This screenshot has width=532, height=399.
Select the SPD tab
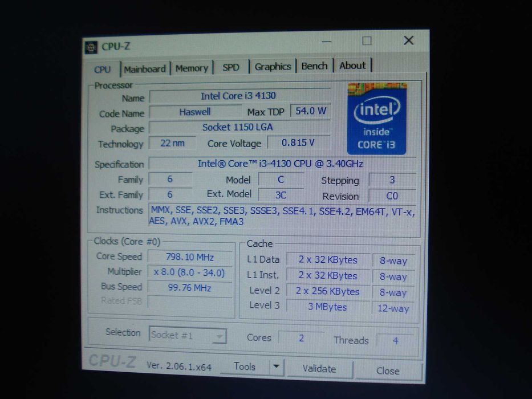pyautogui.click(x=231, y=67)
